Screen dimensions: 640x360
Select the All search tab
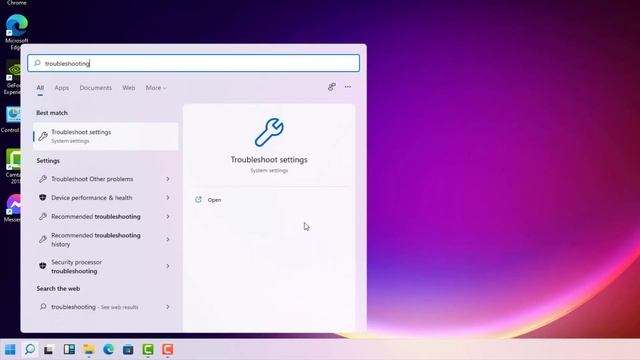[40, 88]
